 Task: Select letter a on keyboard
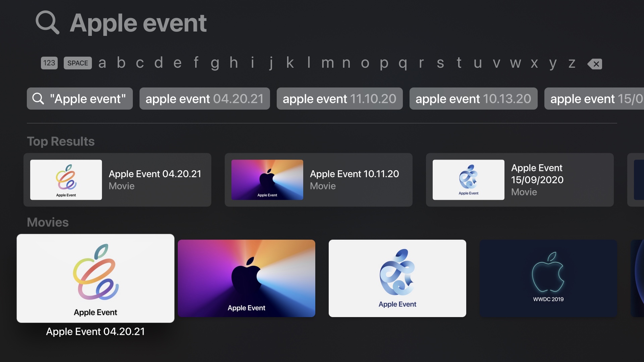[102, 63]
